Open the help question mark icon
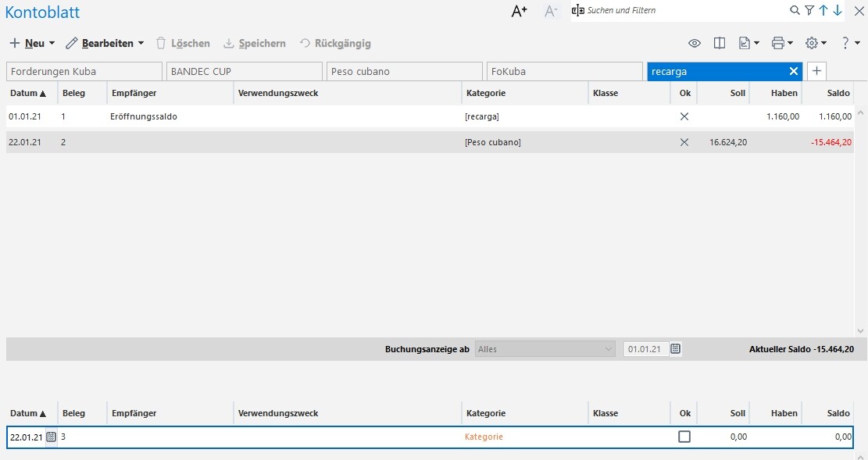Image resolution: width=868 pixels, height=460 pixels. [x=845, y=43]
